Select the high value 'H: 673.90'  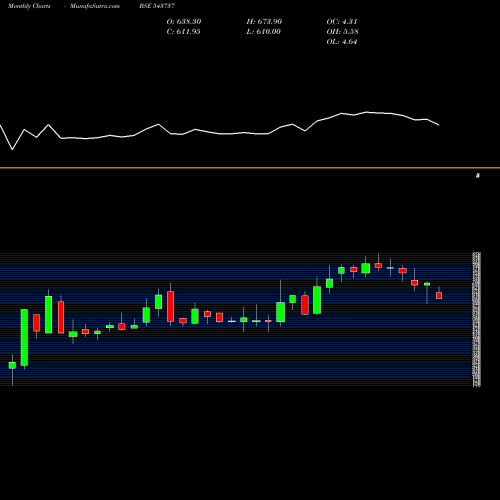pyautogui.click(x=264, y=22)
